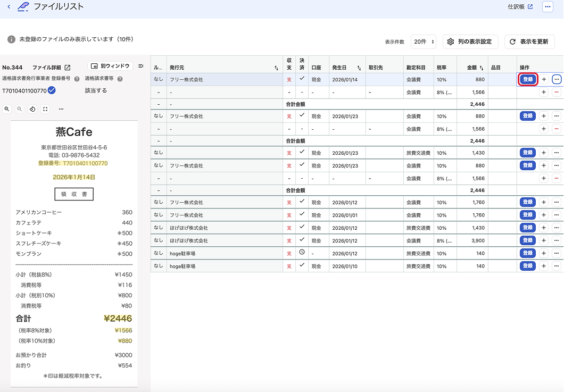Register the ほげほげ株式会社 3,900 row
Viewport: 564px width, 392px height.
pos(528,240)
